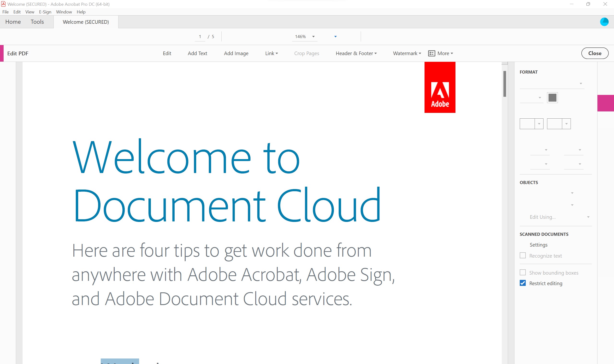Expand the Header & Footer menu

(356, 53)
